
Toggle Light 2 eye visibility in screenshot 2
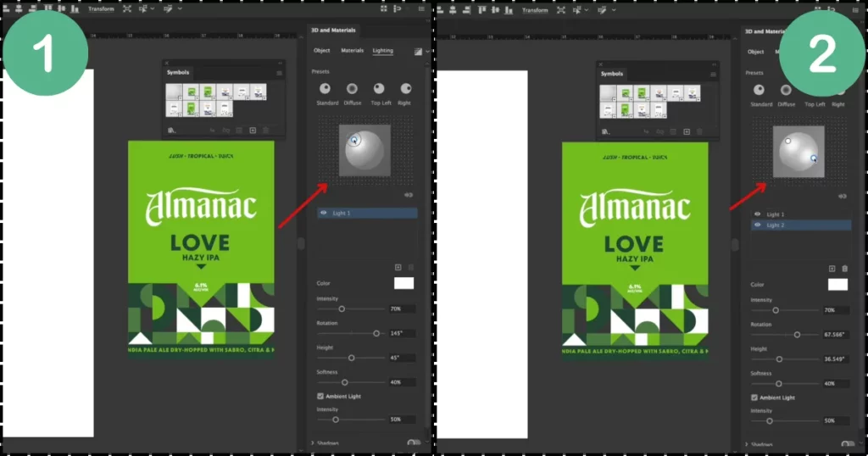pyautogui.click(x=758, y=225)
